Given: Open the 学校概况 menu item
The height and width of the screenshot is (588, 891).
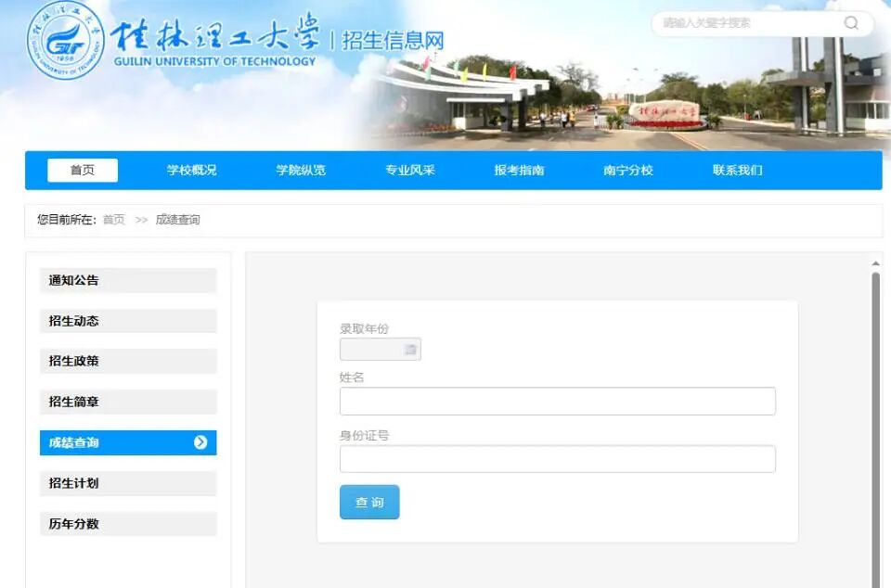Looking at the screenshot, I should tap(191, 171).
